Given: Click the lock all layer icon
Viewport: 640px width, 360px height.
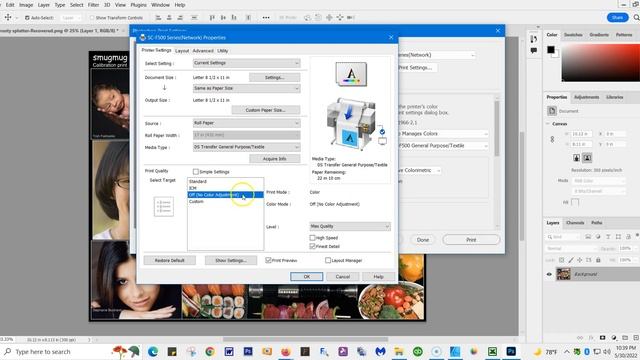Looking at the screenshot, I should (x=598, y=260).
